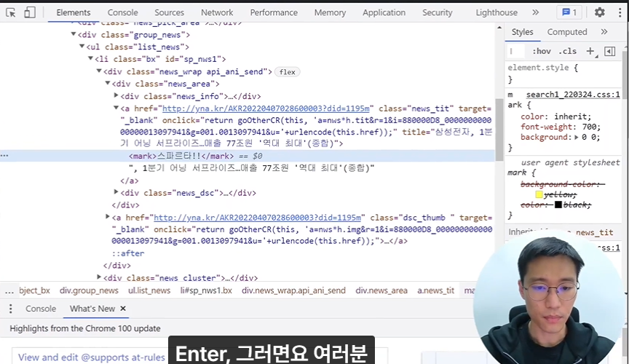Expand the div class="news_cluster" node
Screen dimensions: 629x364
click(x=99, y=277)
